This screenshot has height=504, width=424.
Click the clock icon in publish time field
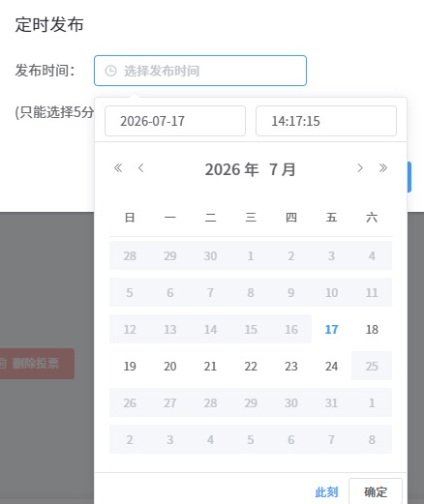click(110, 71)
